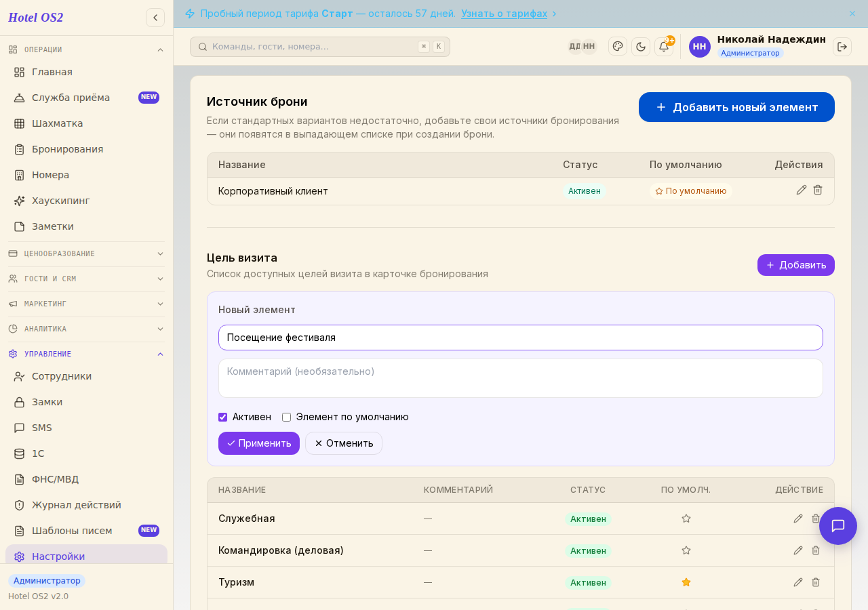This screenshot has width=868, height=610.
Task: Focus the Команды, гости, номера search field
Action: click(x=320, y=47)
